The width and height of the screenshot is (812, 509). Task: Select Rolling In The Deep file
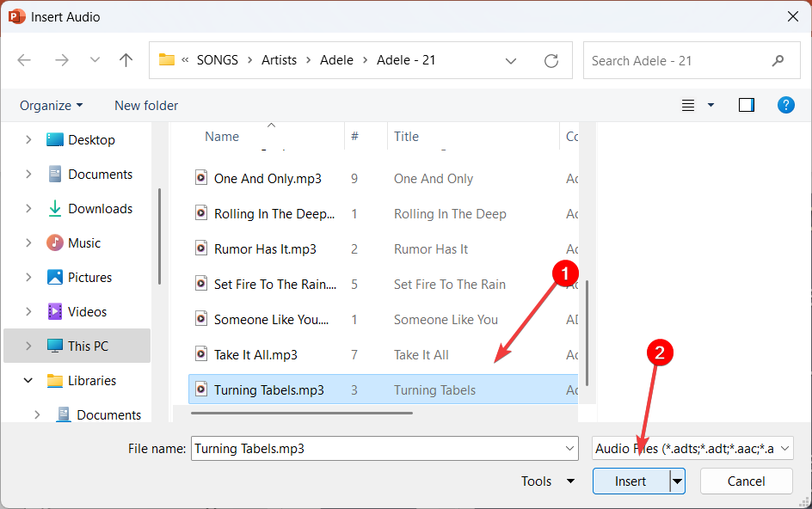(384, 214)
